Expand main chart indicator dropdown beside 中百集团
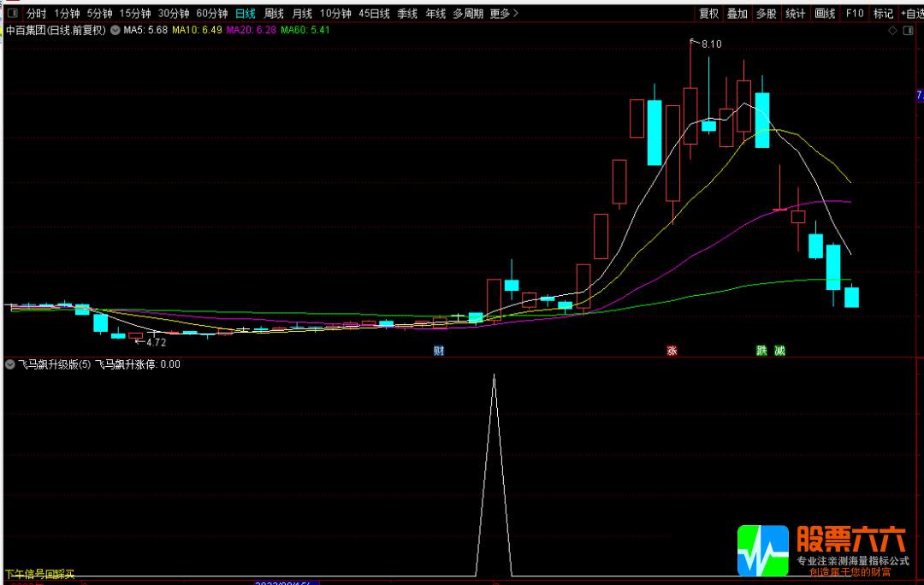 point(115,30)
